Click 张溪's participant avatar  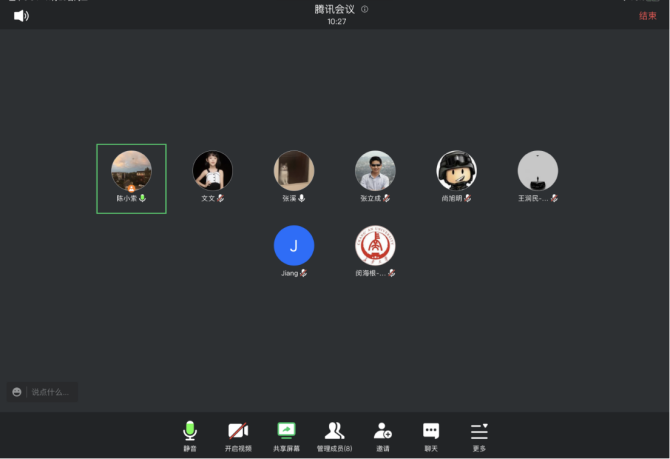coord(294,171)
